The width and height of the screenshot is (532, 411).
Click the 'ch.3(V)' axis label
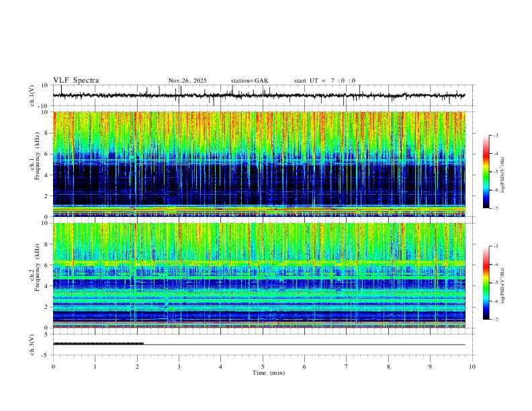(32, 345)
